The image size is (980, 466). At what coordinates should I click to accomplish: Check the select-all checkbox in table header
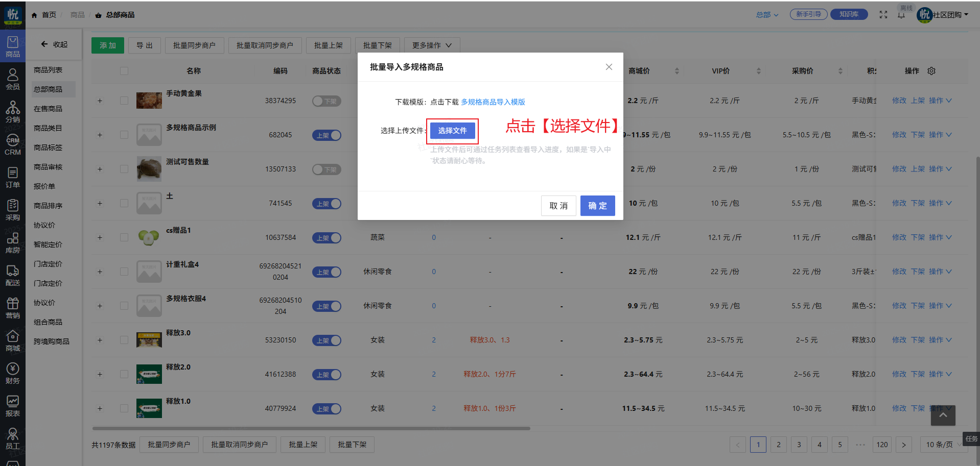point(124,71)
